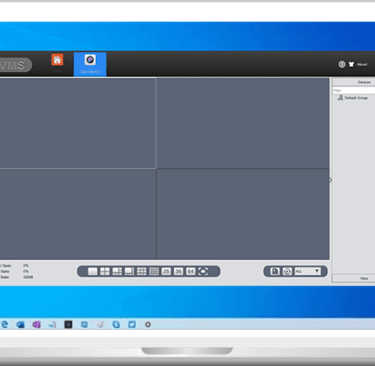375x366 pixels.
Task: Open Outlook from the taskbar
Action: (x=20, y=324)
